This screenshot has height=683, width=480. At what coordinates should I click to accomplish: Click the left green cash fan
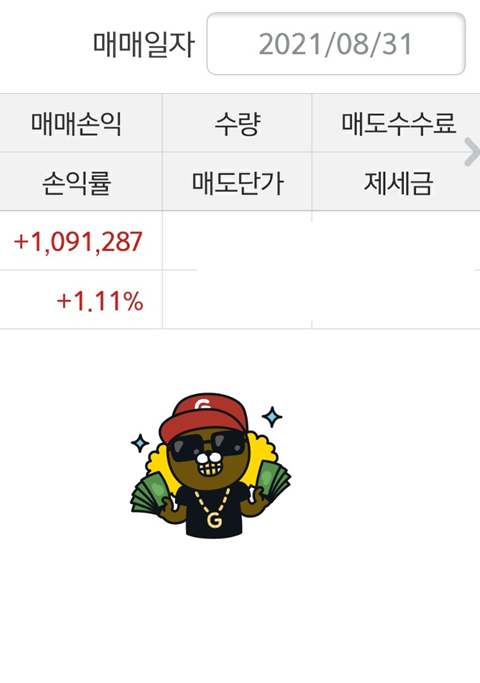click(x=151, y=492)
